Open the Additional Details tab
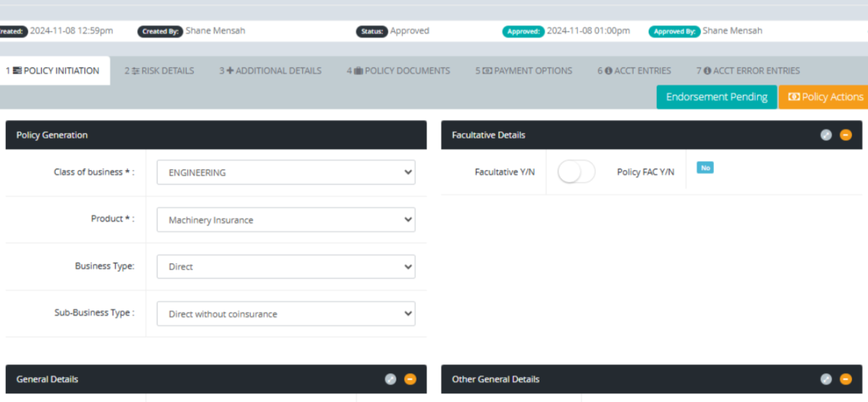Viewport: 868px width, 402px height. point(271,71)
